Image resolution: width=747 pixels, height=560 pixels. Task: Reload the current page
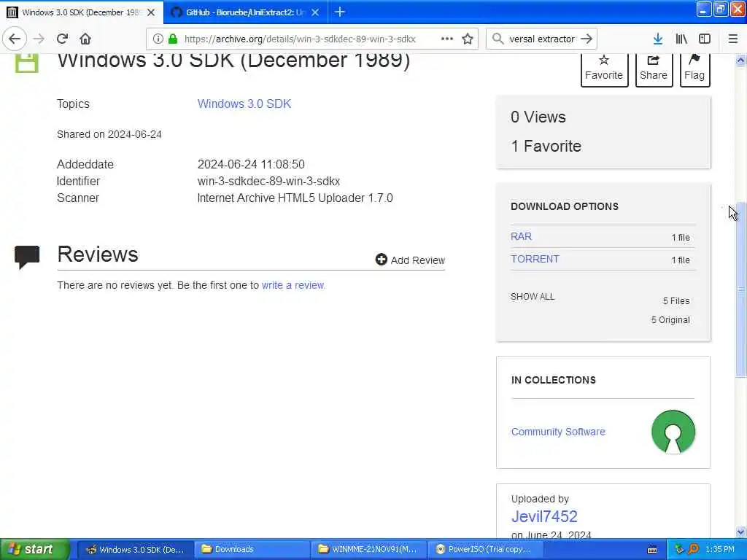62,39
